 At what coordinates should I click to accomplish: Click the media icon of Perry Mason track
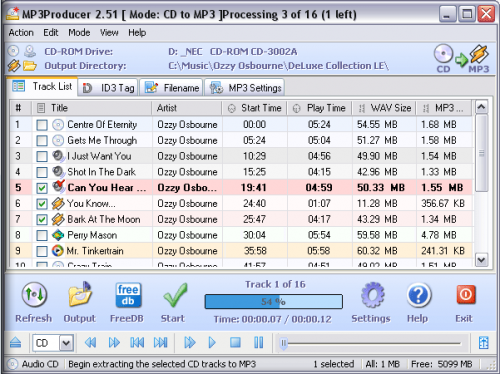[x=58, y=235]
